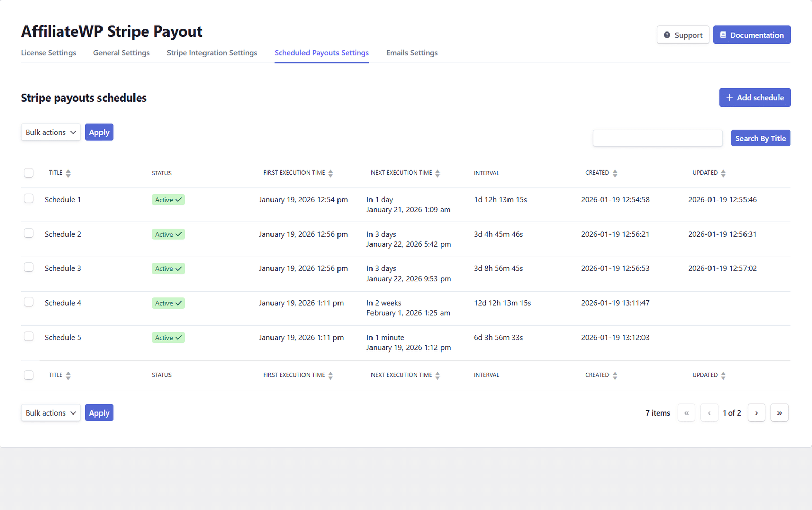Click interval value 12d 12h 13m 15s
The image size is (812, 510).
click(502, 303)
